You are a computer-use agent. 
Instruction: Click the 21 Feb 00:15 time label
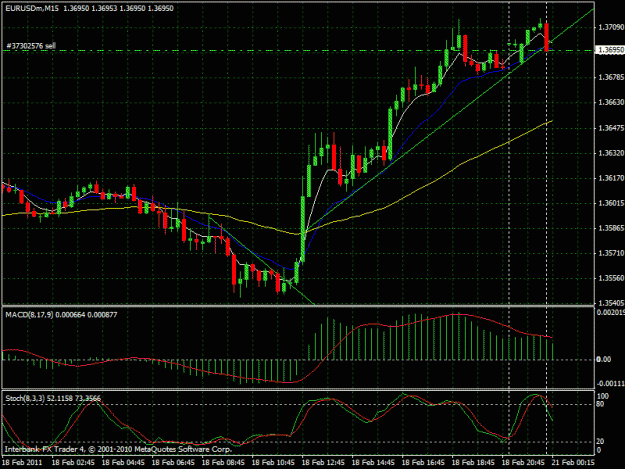(573, 463)
